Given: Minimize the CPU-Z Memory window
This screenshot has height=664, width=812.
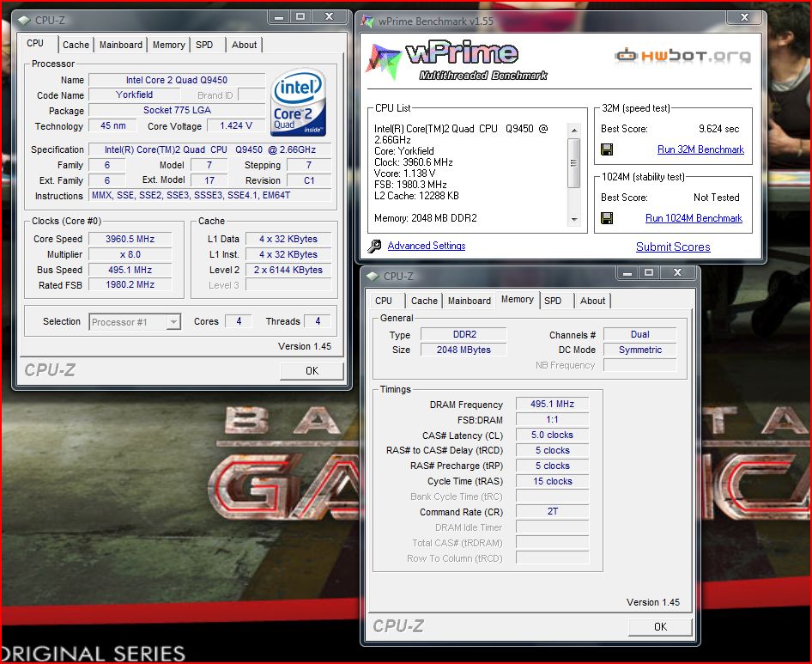Looking at the screenshot, I should (x=627, y=272).
